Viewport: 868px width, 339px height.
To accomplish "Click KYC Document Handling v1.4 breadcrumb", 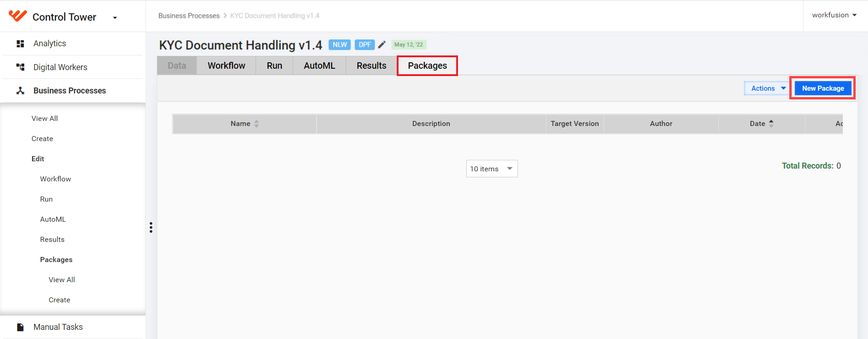I will tap(275, 16).
